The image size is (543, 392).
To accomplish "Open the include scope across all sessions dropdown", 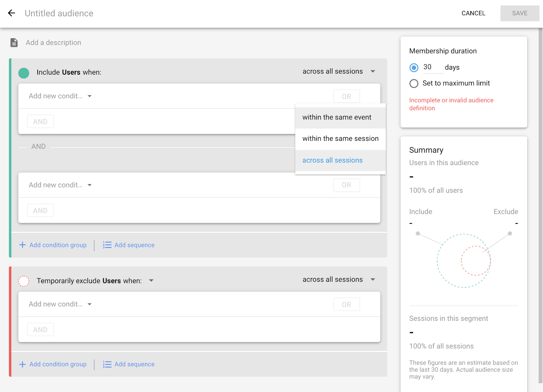I will (338, 72).
